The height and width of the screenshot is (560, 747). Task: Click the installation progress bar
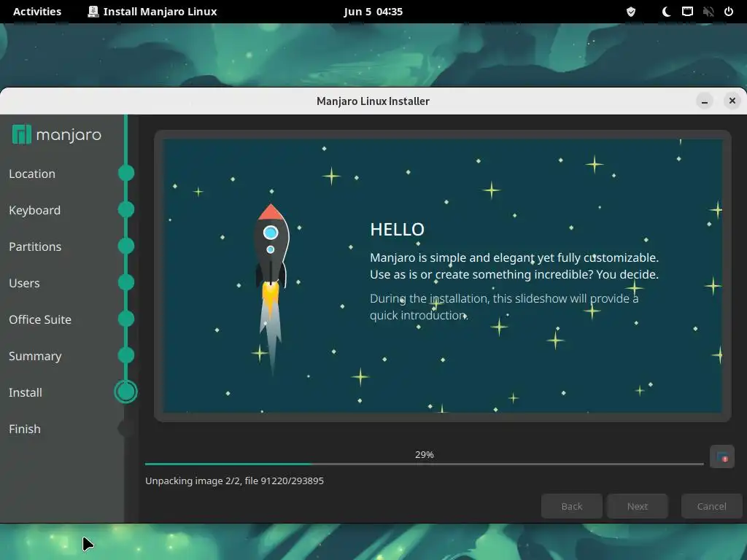tap(424, 464)
